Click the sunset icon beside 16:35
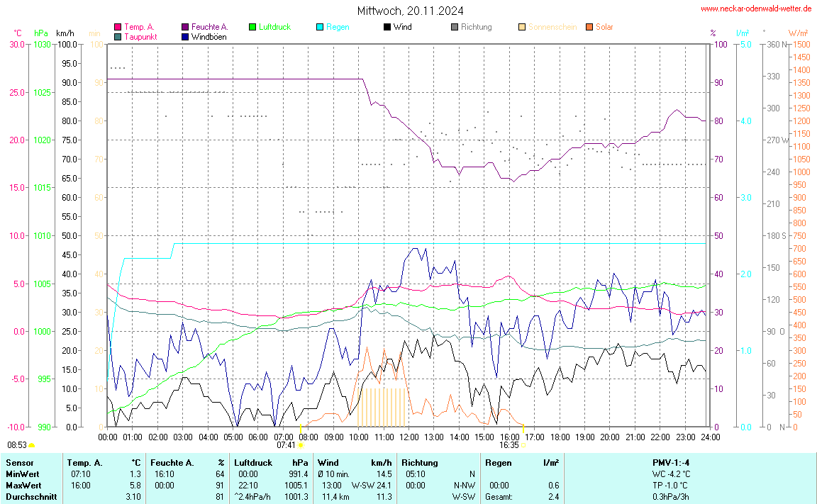 (525, 445)
